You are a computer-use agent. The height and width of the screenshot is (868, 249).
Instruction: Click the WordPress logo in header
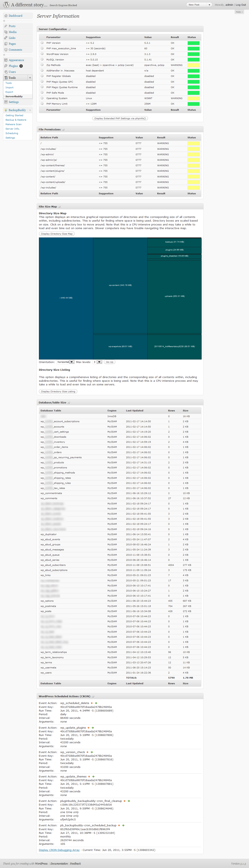point(6,5)
